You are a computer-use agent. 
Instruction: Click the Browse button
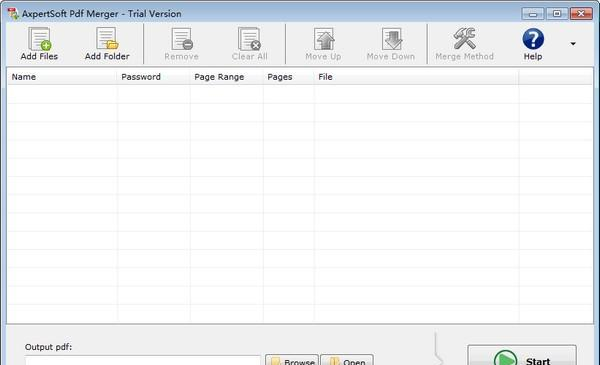pos(292,360)
